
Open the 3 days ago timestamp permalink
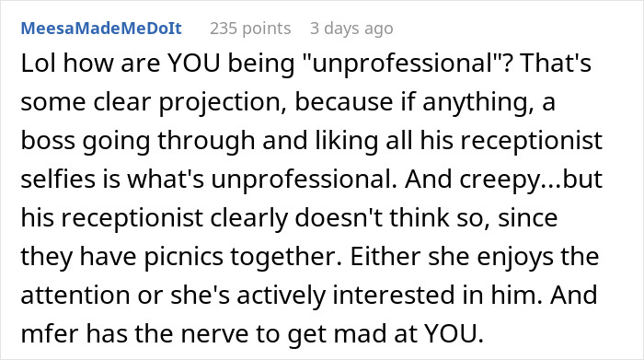point(351,29)
